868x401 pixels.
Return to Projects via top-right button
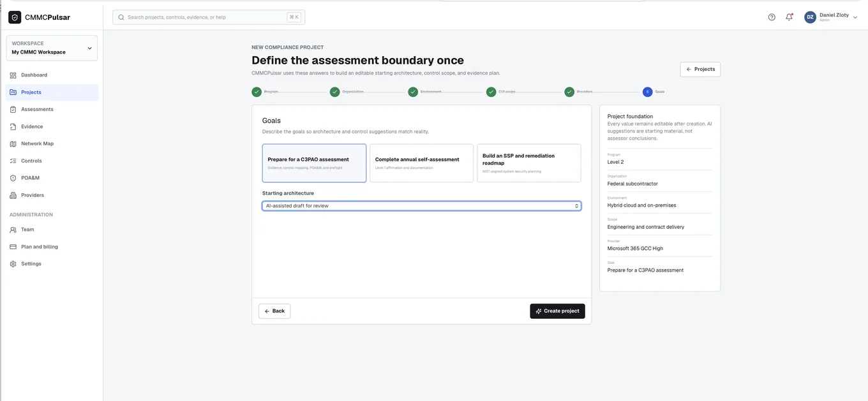point(700,69)
